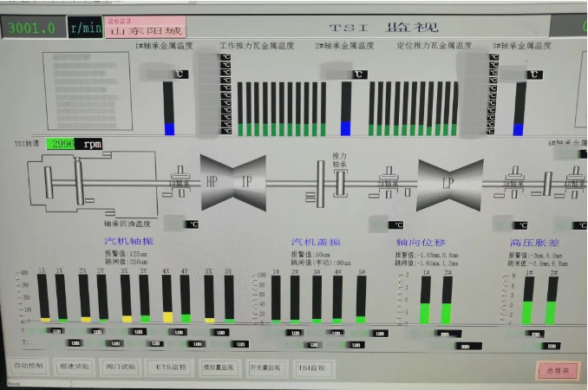Click the 3# bearing symbol near LP

(x=519, y=183)
